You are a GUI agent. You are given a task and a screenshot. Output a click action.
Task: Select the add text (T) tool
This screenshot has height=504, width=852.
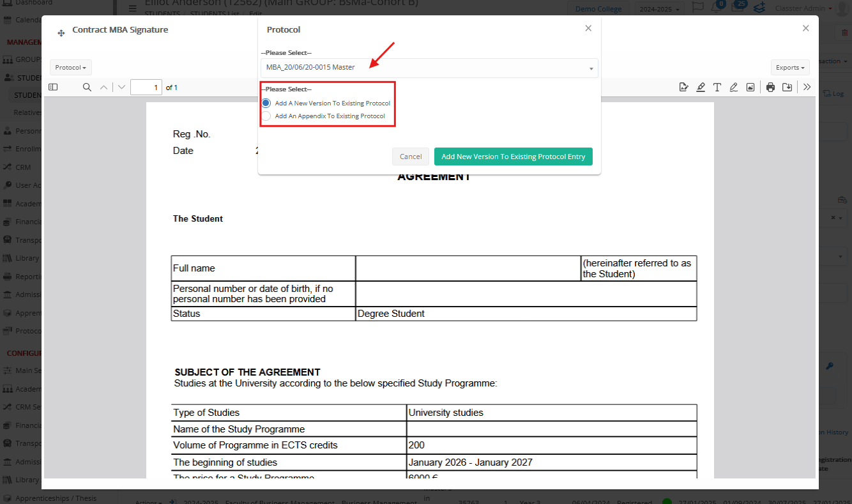click(717, 88)
